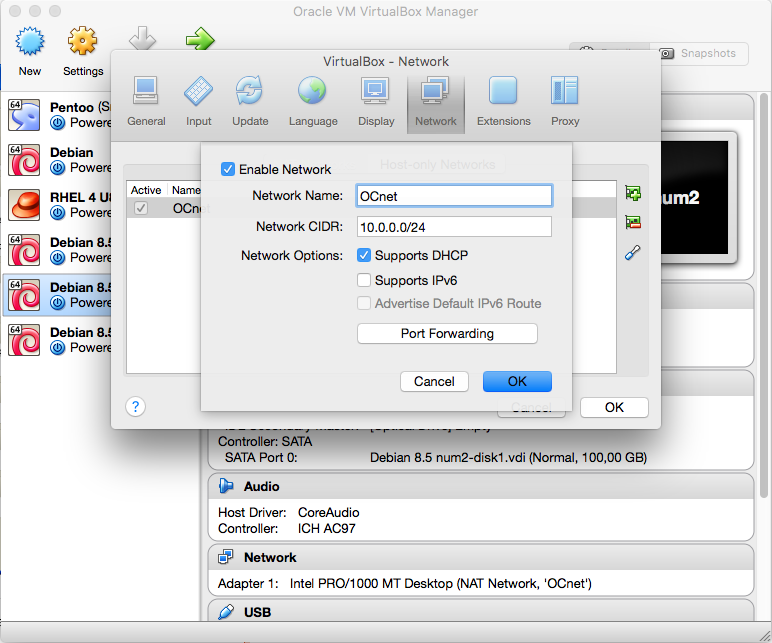Open the Settings gear icon
This screenshot has height=643, width=772.
pyautogui.click(x=82, y=41)
